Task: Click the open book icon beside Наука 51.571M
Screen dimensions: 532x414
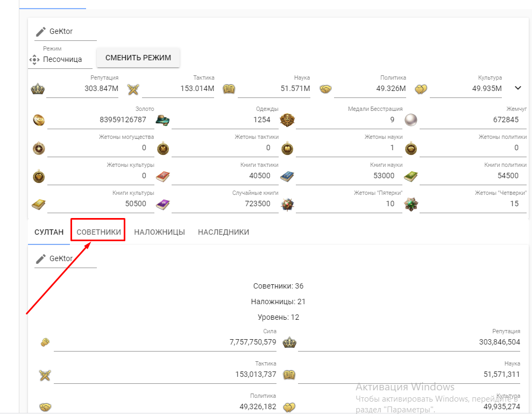Action: [x=229, y=89]
